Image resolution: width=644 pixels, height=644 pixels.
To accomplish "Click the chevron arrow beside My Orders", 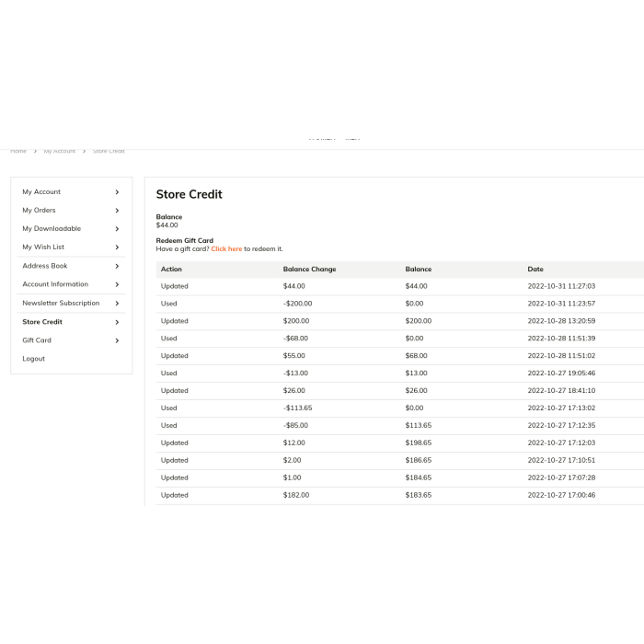I will (x=117, y=211).
